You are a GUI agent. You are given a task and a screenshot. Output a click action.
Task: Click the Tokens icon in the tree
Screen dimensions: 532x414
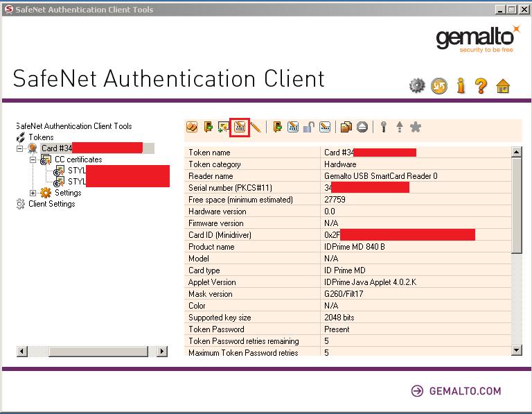(21, 137)
